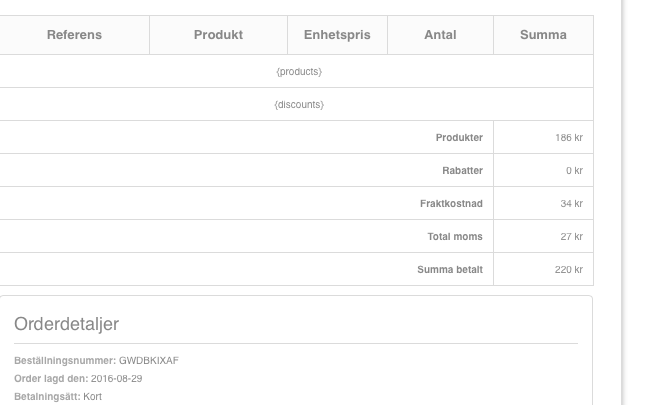Select the Antal column header

click(440, 35)
